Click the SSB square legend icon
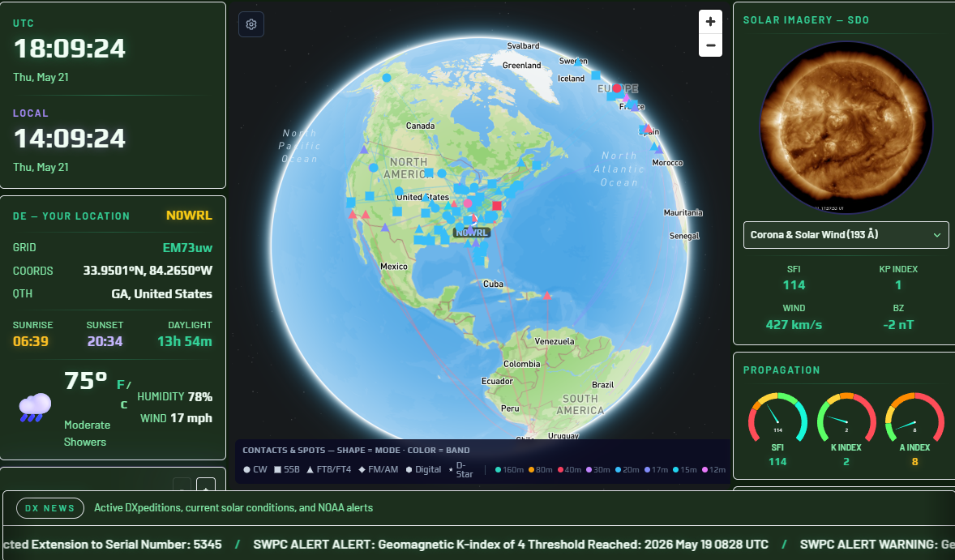Viewport: 955px width, 560px height. (x=278, y=470)
